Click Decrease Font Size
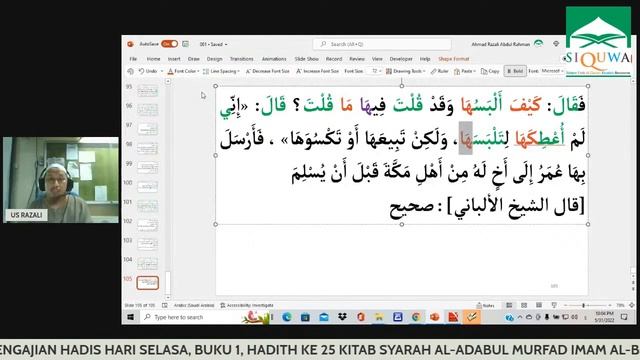640x360 pixels. pyautogui.click(x=267, y=71)
